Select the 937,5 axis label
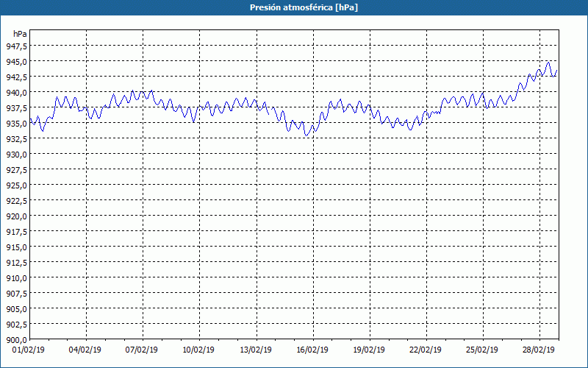Image resolution: width=588 pixels, height=368 pixels. (x=16, y=107)
